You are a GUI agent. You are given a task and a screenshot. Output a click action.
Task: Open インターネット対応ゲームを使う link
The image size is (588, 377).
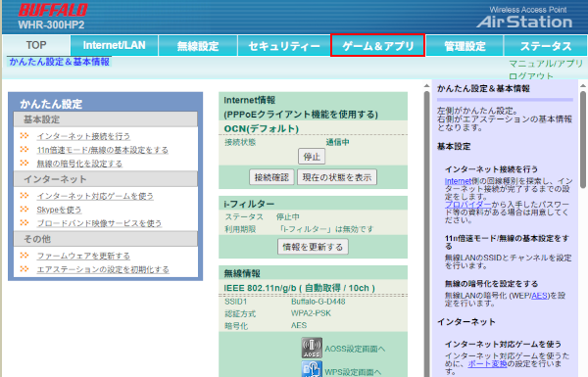click(x=95, y=196)
